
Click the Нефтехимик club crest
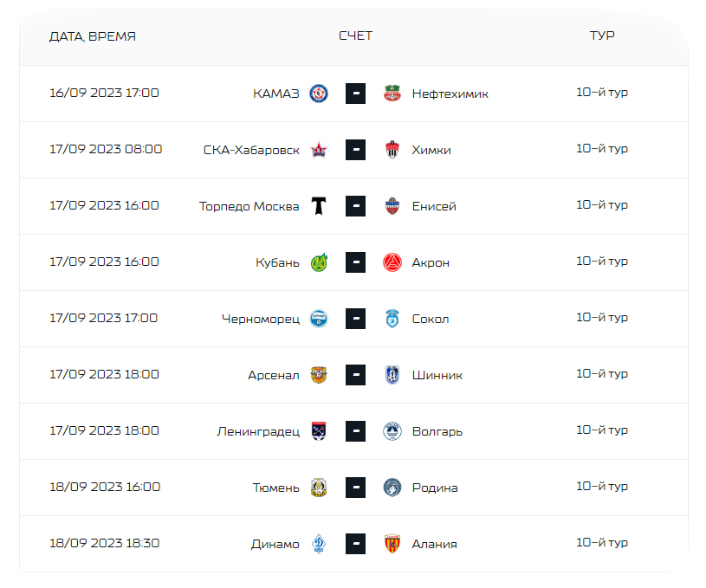(392, 94)
